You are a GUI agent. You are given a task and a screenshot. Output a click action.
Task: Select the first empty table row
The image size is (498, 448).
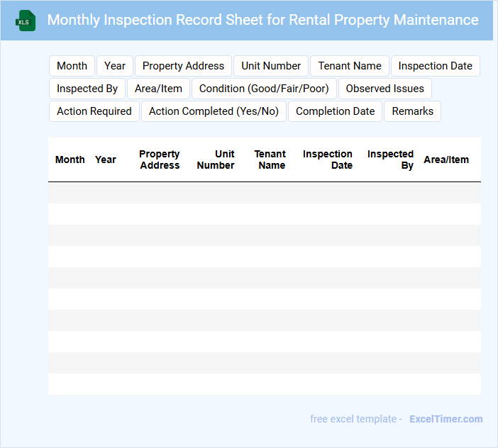pos(265,193)
